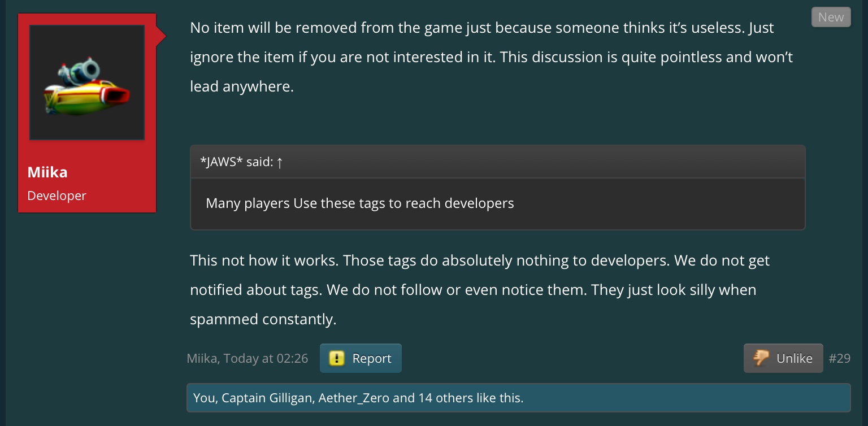The height and width of the screenshot is (426, 868).
Task: Open Aether_Zero's profile in likes
Action: coord(354,398)
